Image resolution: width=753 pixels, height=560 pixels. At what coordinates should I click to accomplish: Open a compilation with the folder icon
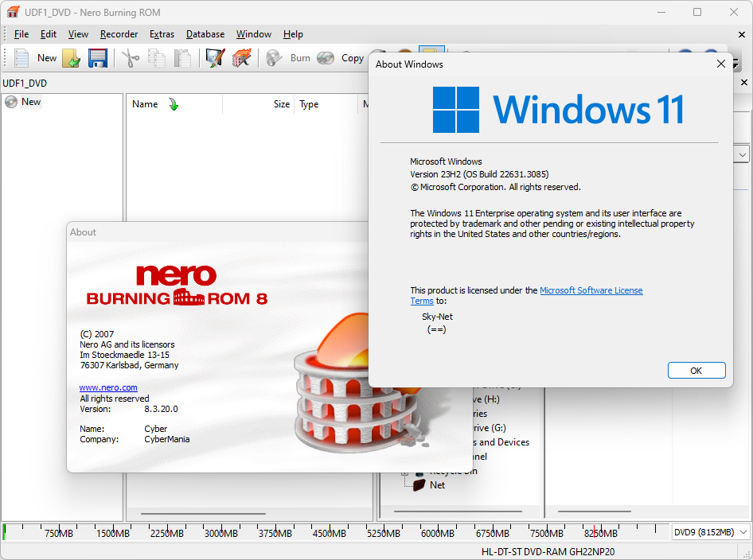pos(71,58)
